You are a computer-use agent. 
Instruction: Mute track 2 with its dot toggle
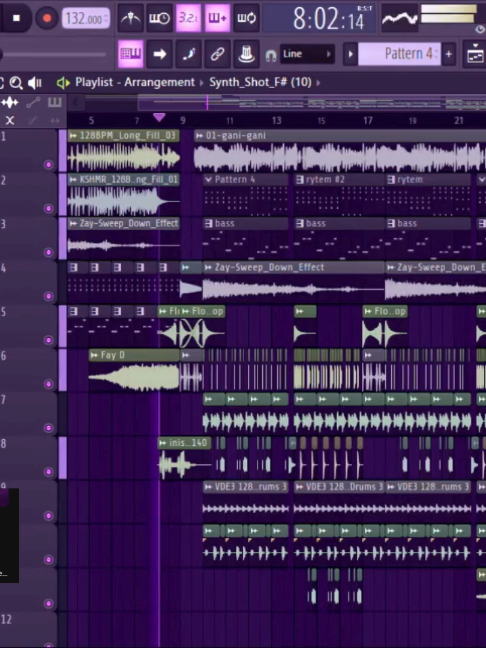(48, 209)
